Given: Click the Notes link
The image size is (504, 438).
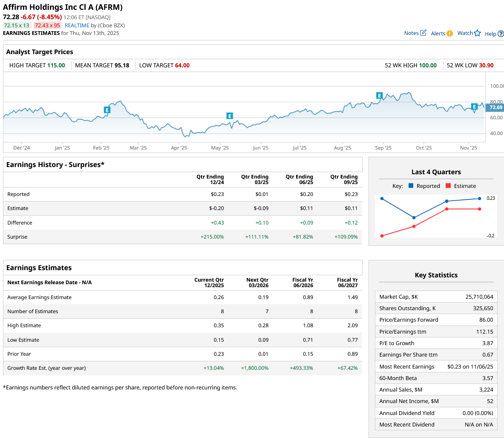Looking at the screenshot, I should (x=411, y=33).
